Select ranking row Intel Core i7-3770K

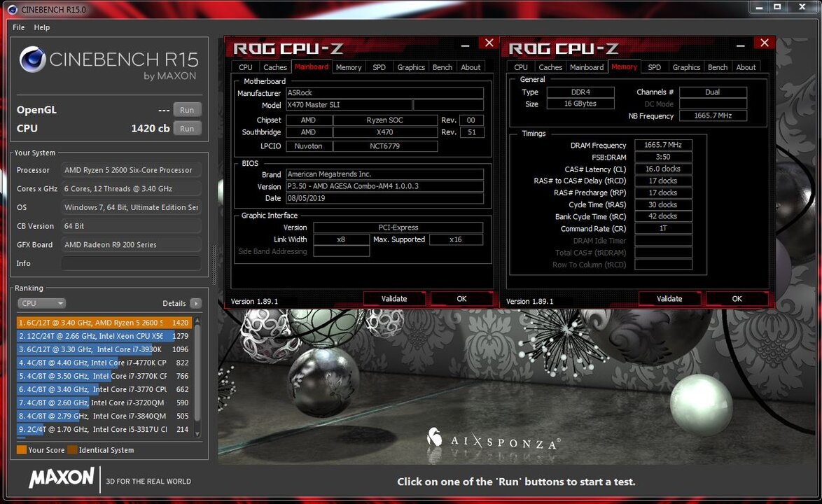(x=104, y=376)
